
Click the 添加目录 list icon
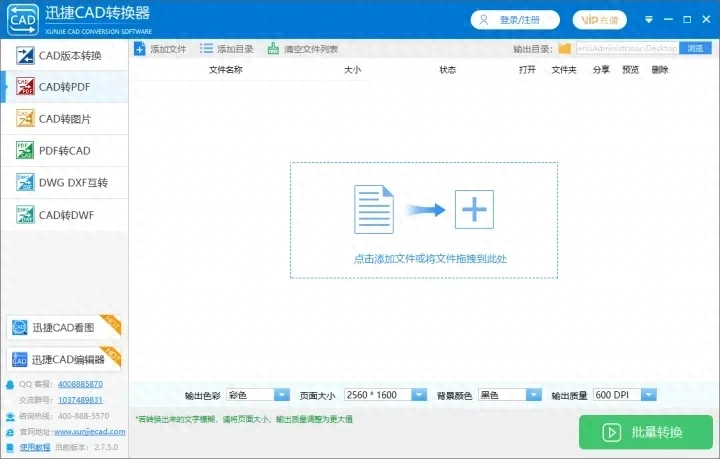206,49
